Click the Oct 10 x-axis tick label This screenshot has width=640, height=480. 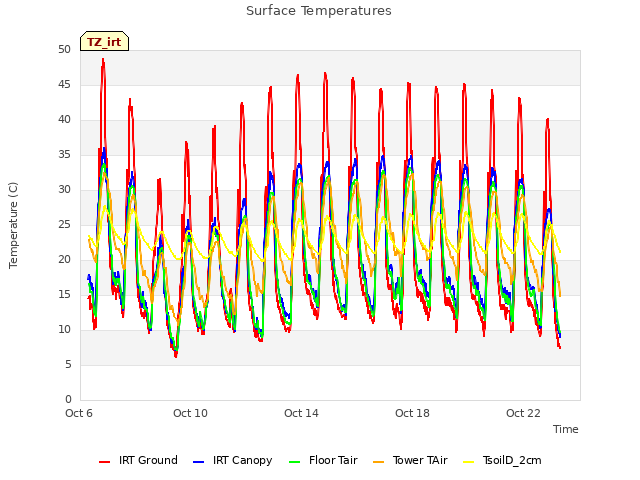pyautogui.click(x=190, y=413)
